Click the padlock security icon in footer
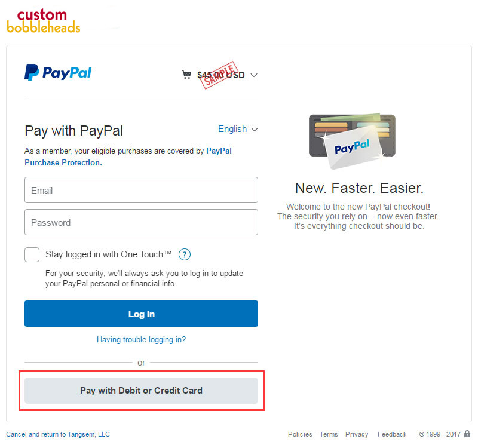The image size is (478, 448). click(x=467, y=434)
